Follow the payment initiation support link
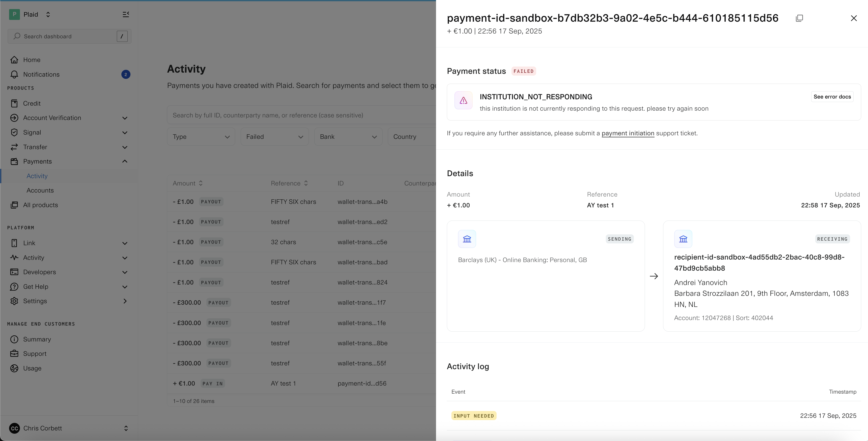The image size is (868, 441). tap(628, 133)
